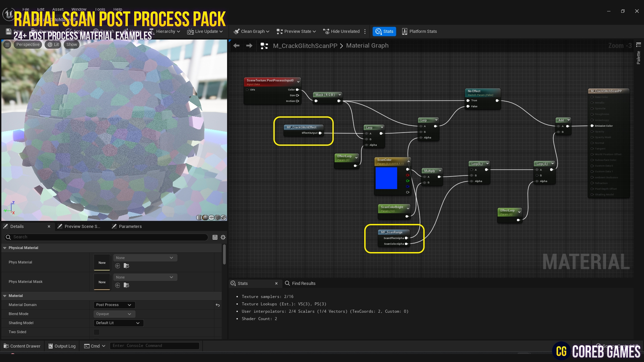Go back with the left arrow
The height and width of the screenshot is (362, 644).
click(236, 46)
